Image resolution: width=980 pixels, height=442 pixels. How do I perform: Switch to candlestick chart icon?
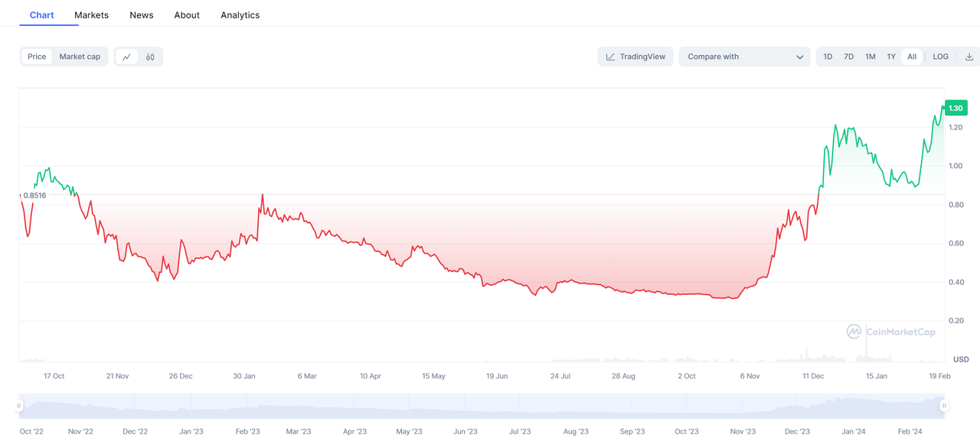point(150,57)
